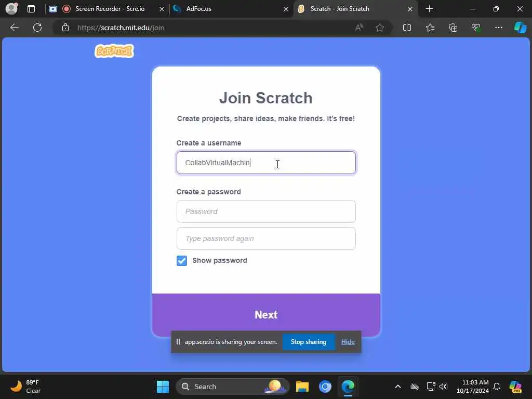Open the Chromium browser taskbar icon
The width and height of the screenshot is (532, 399).
[x=325, y=387]
